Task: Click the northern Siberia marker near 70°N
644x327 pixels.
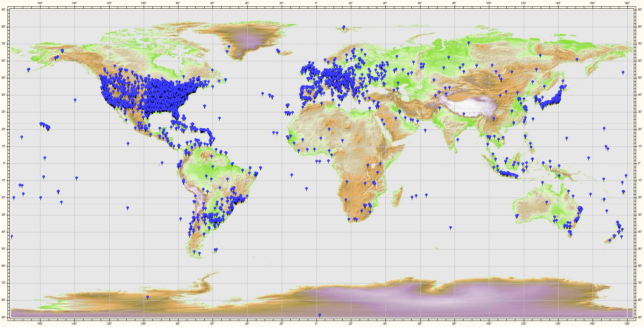Action: click(x=469, y=43)
